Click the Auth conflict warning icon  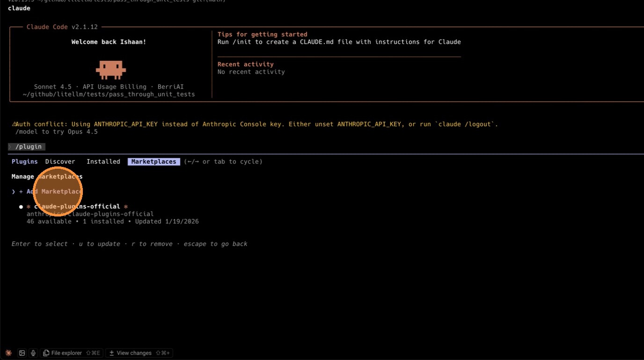coord(14,124)
